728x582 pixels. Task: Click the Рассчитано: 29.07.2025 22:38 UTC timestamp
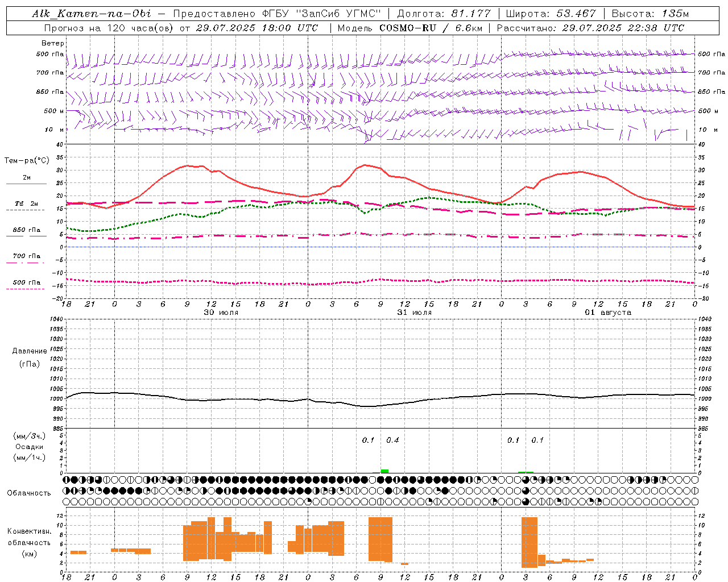590,28
